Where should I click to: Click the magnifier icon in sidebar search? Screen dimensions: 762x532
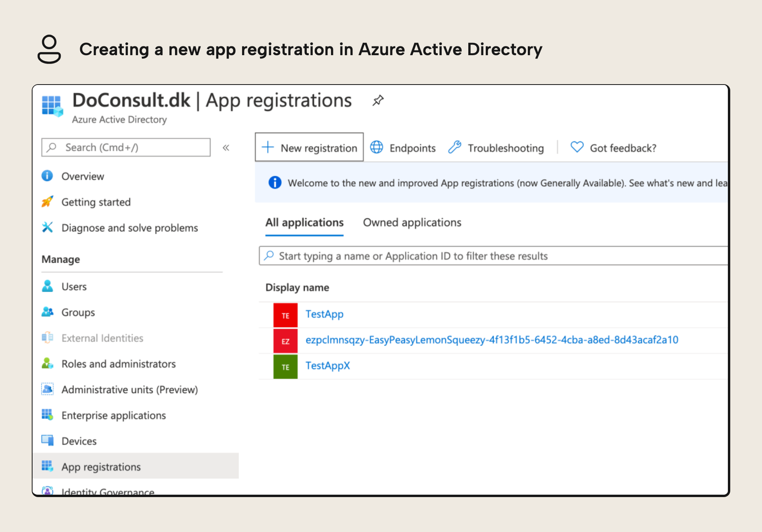coord(52,147)
